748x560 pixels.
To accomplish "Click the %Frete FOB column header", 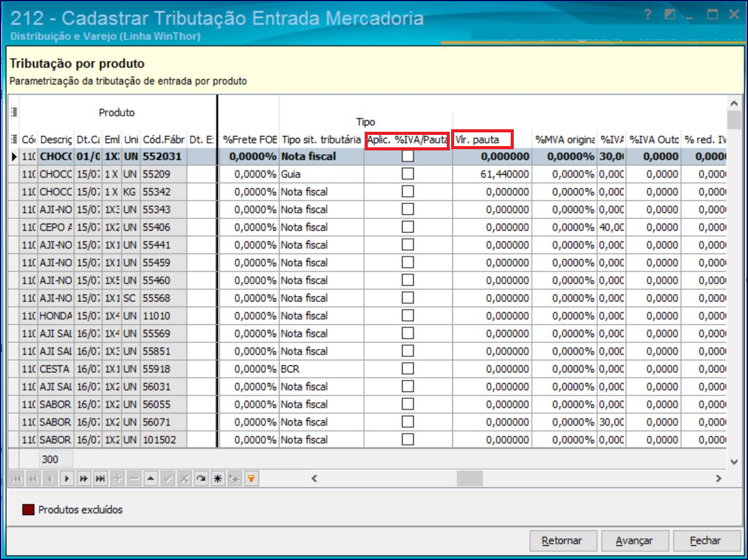I will (x=250, y=139).
